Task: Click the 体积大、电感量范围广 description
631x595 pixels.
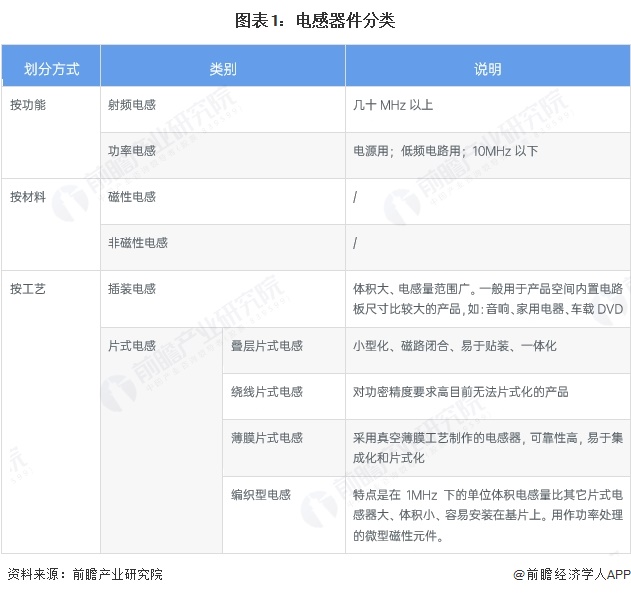Action: [x=488, y=299]
